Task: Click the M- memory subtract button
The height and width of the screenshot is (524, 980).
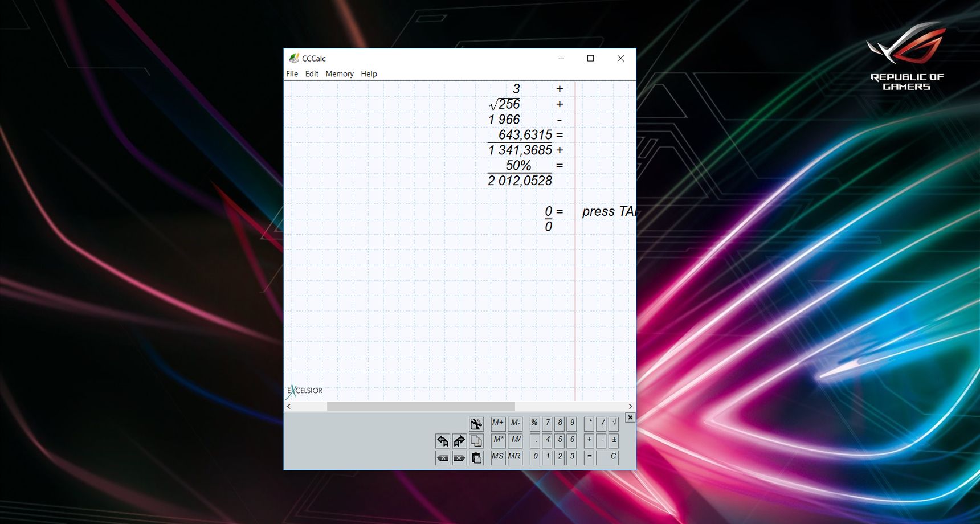Action: [515, 424]
